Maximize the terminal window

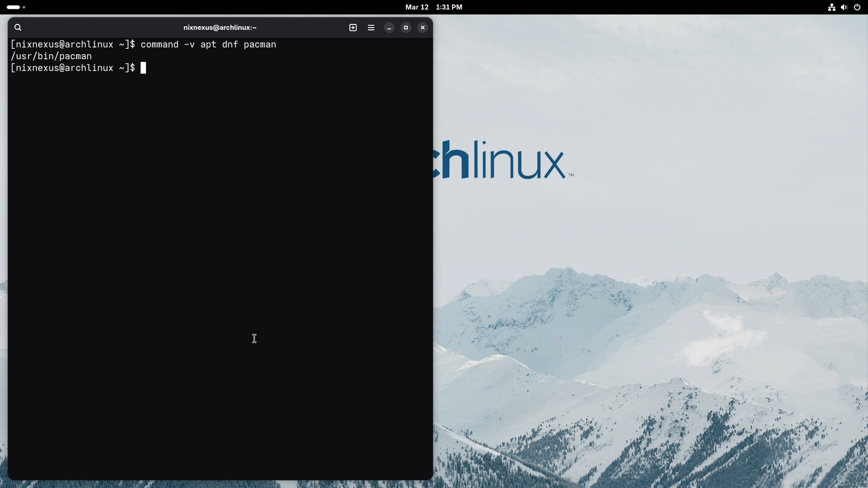pyautogui.click(x=406, y=27)
